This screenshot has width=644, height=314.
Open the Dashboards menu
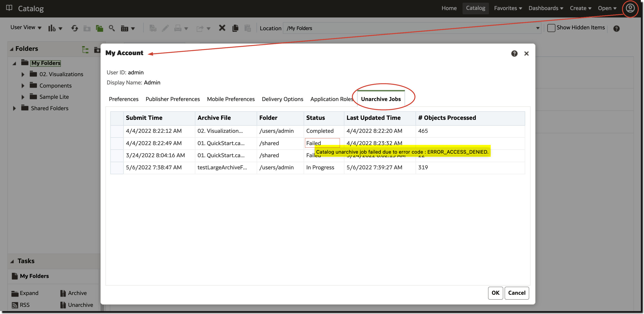(x=546, y=8)
